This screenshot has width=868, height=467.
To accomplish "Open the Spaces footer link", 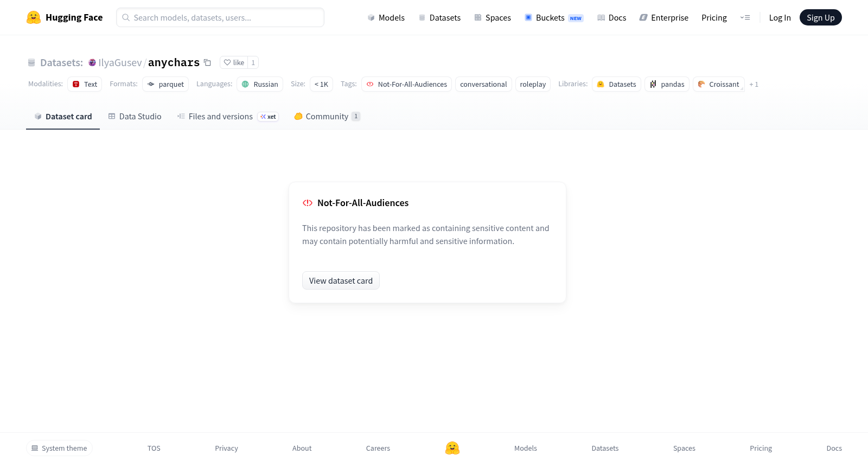I will pyautogui.click(x=684, y=448).
